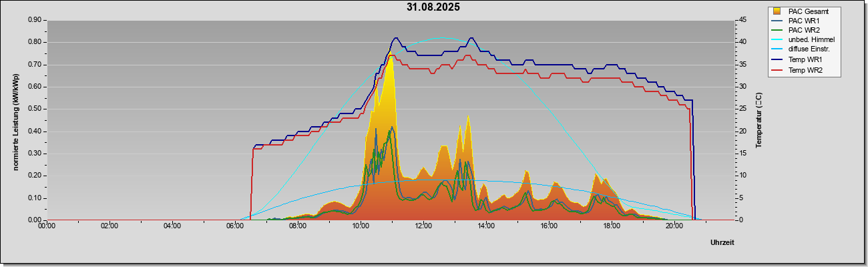The width and height of the screenshot is (868, 267).
Task: Click the Temp WR2 red line legend marker
Action: point(778,70)
